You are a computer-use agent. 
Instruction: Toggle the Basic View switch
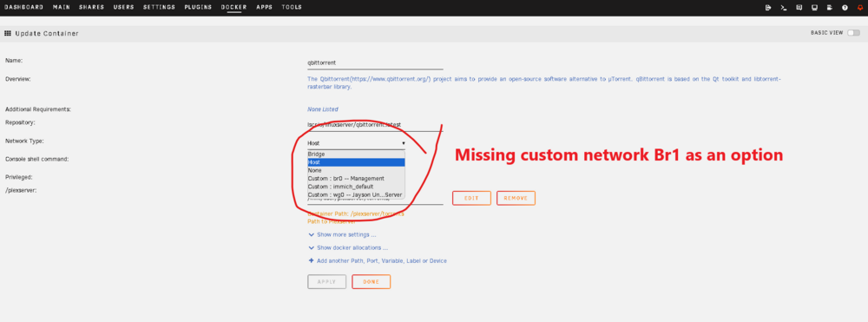click(x=853, y=33)
